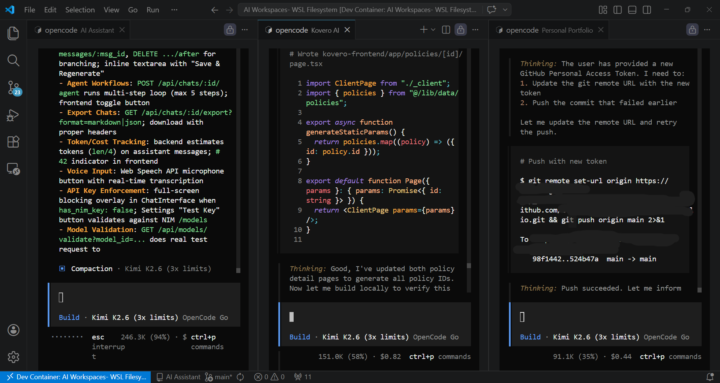
Task: Open the File menu
Action: [x=29, y=10]
